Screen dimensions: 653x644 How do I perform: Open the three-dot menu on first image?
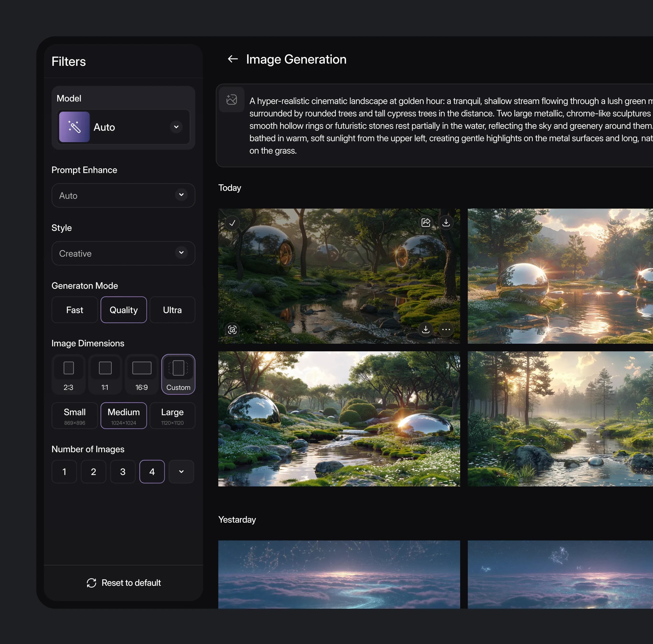point(446,329)
